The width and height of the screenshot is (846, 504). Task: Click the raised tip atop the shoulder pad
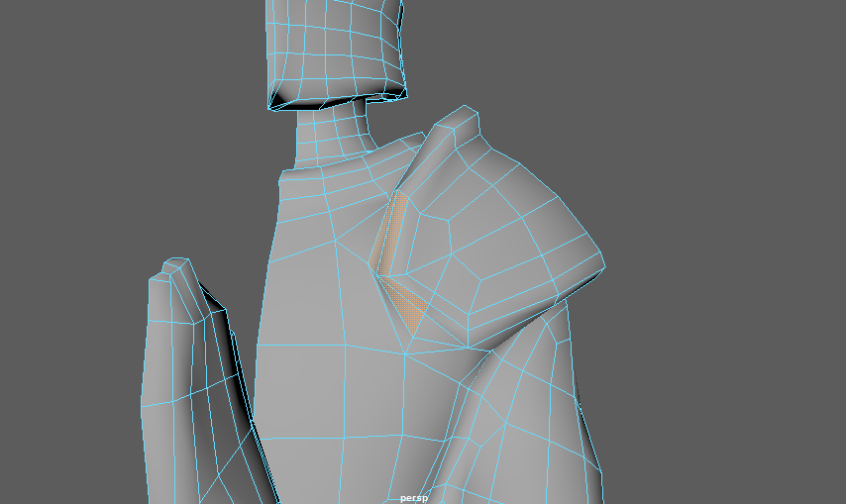(x=458, y=123)
